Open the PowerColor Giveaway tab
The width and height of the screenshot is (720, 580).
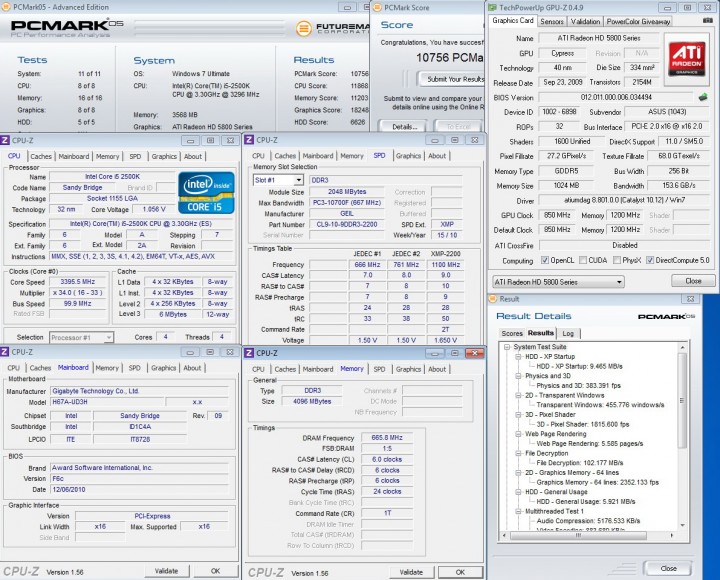tap(638, 22)
